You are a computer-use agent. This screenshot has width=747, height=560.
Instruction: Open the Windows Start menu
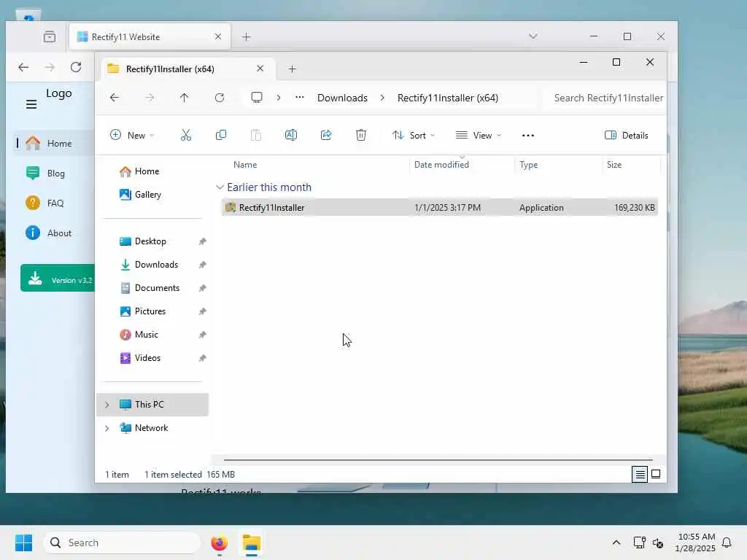pos(23,542)
